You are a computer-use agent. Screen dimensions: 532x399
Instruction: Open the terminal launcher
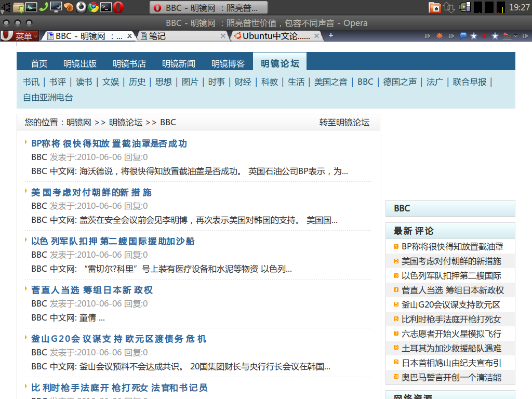(x=106, y=7)
